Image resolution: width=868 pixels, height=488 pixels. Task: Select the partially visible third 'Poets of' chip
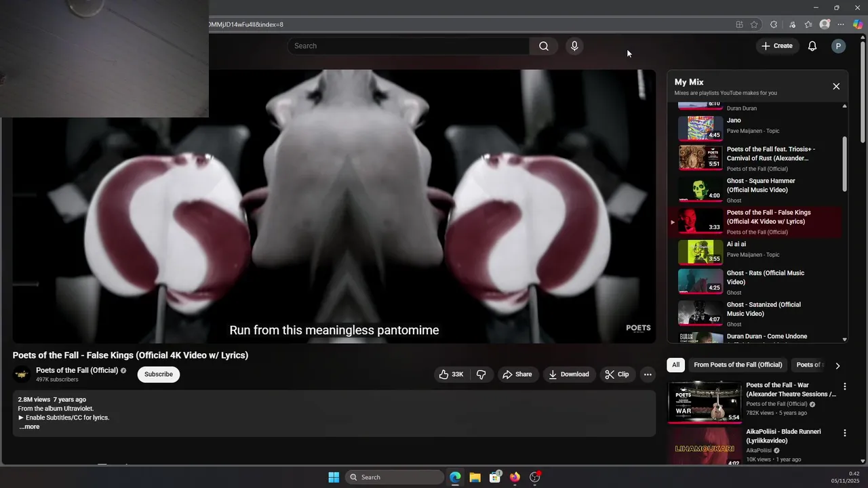coord(810,365)
